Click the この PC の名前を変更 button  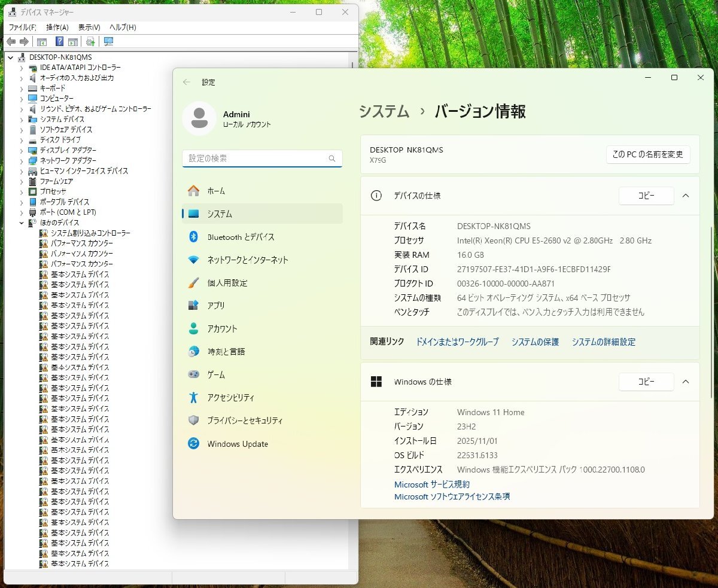point(647,154)
